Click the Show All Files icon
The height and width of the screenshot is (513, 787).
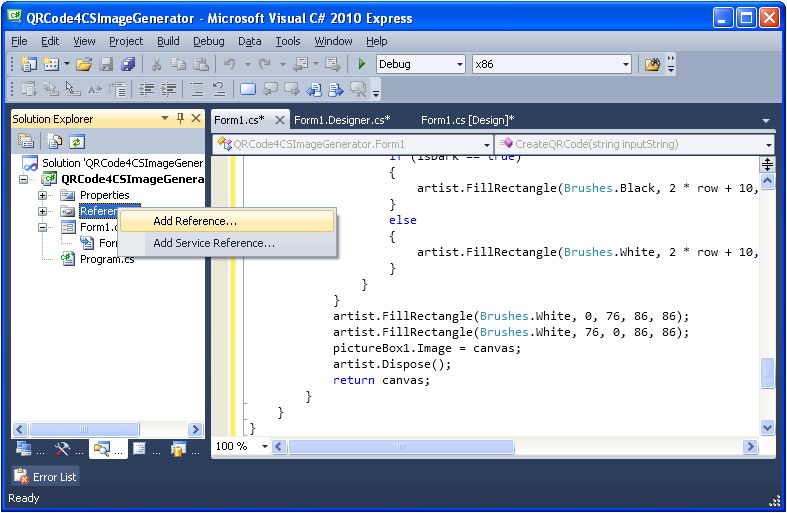(x=55, y=142)
